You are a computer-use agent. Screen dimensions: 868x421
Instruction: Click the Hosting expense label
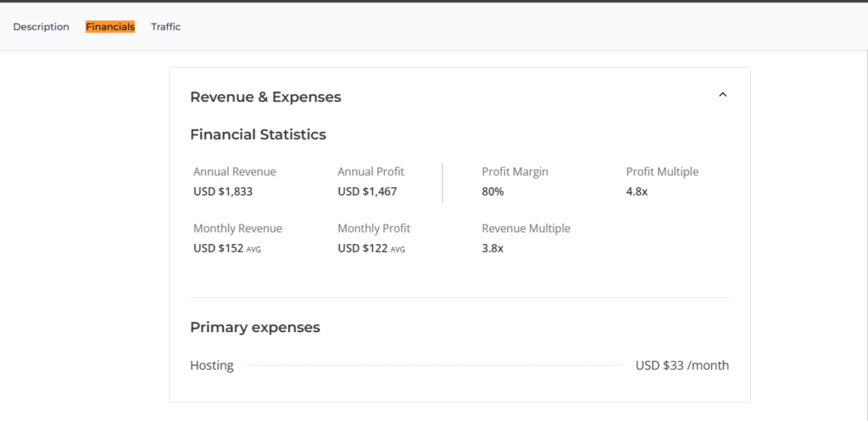click(x=211, y=366)
